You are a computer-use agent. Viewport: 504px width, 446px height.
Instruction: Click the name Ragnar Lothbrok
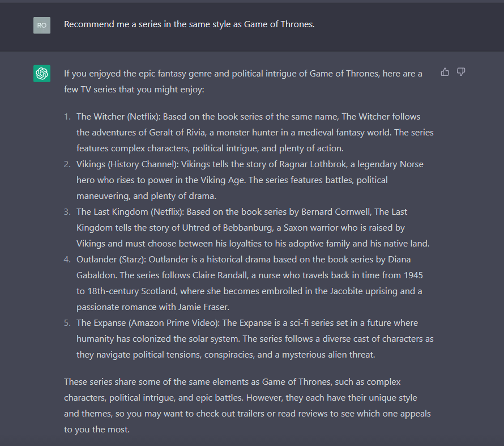tap(313, 164)
